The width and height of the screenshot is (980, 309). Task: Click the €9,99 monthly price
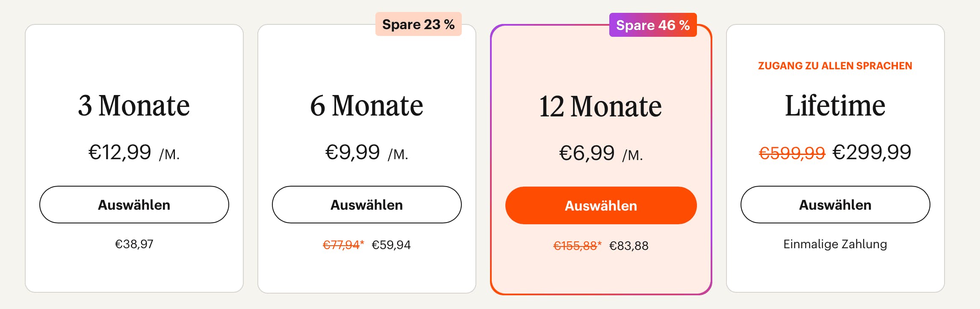tap(353, 152)
